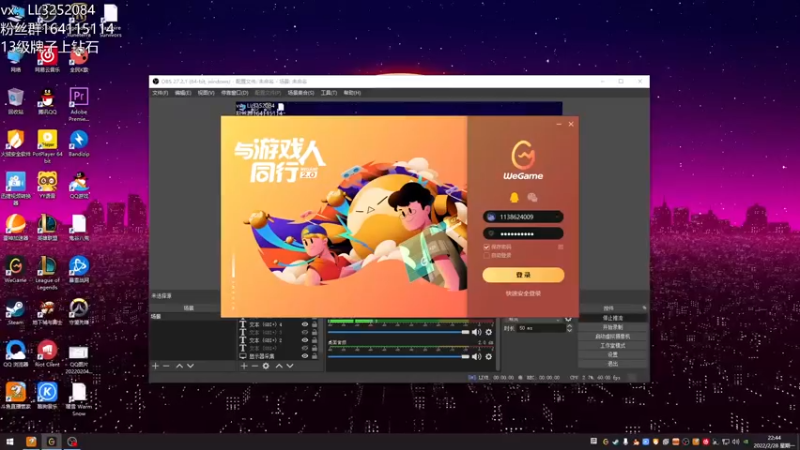Select WeChat login icon in WeGame
The height and width of the screenshot is (450, 800).
click(x=532, y=197)
